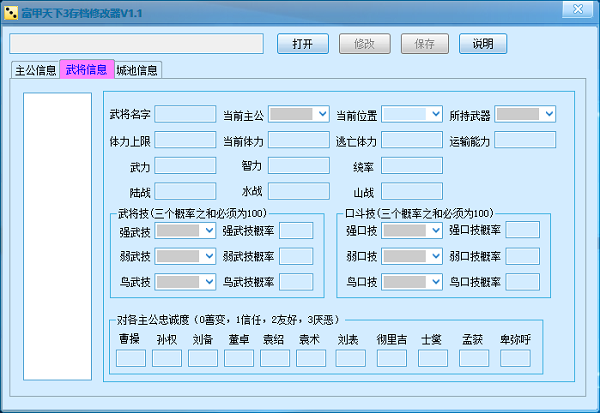Click the 山战 input field
600x413 pixels.
tap(412, 191)
